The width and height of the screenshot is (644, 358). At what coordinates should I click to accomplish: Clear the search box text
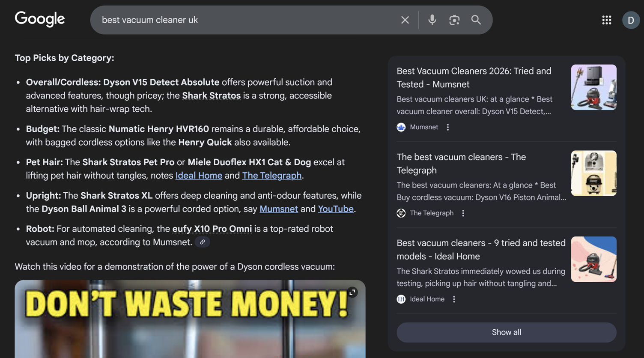(405, 20)
